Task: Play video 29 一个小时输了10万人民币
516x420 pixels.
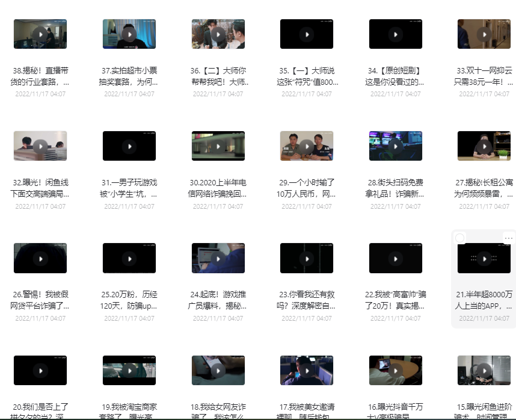Action: click(307, 146)
